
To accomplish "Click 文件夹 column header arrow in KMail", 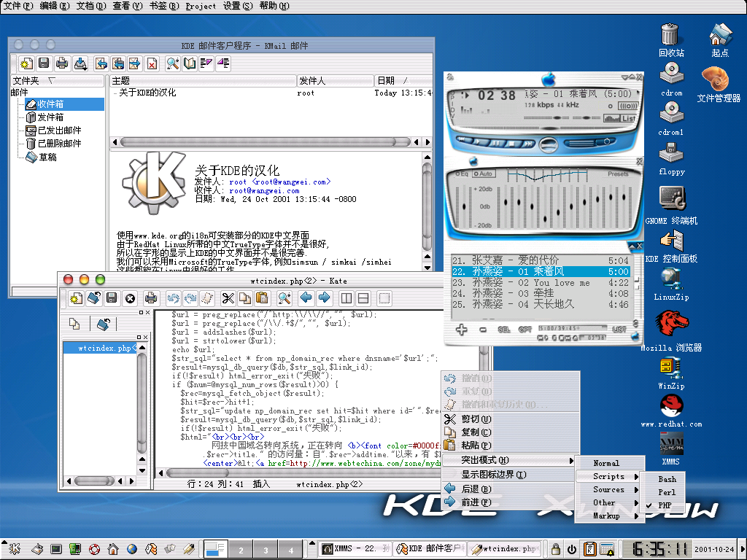I will 52,80.
